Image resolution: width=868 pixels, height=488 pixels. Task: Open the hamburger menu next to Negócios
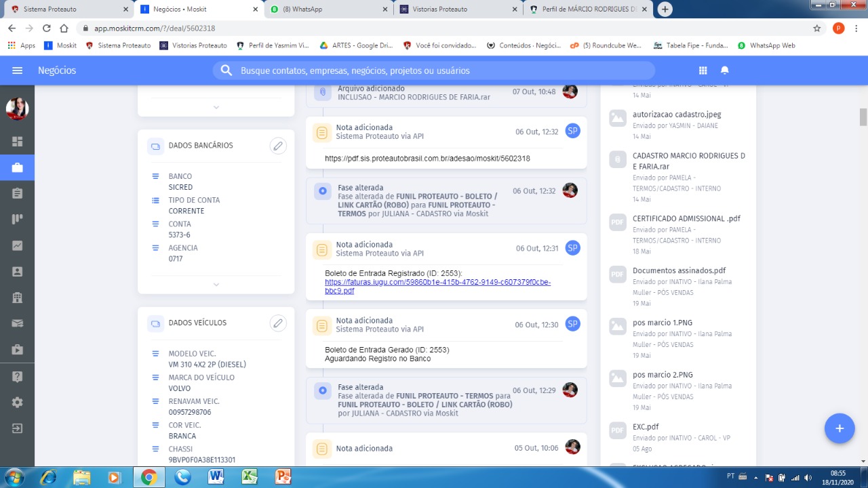(18, 70)
